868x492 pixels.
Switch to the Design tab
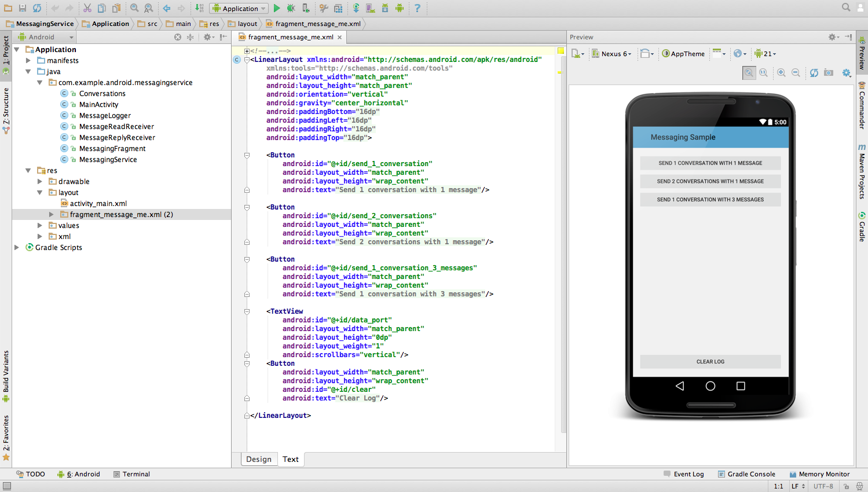259,459
